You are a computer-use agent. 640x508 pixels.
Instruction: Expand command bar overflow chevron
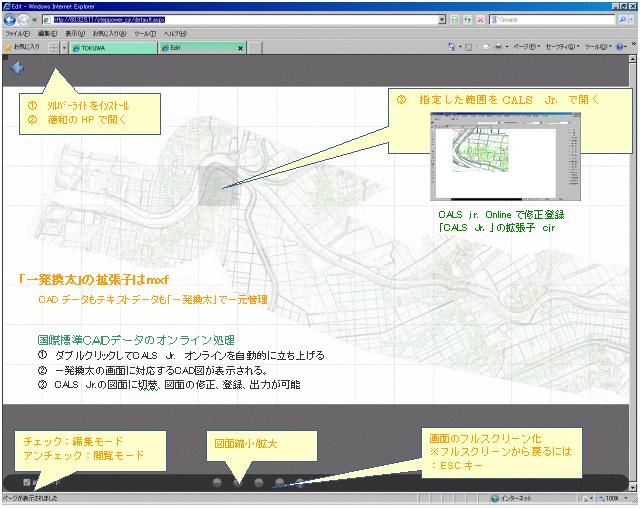click(x=633, y=44)
